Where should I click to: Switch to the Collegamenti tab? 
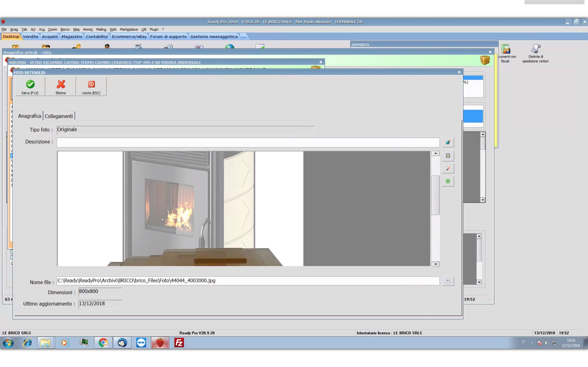59,116
